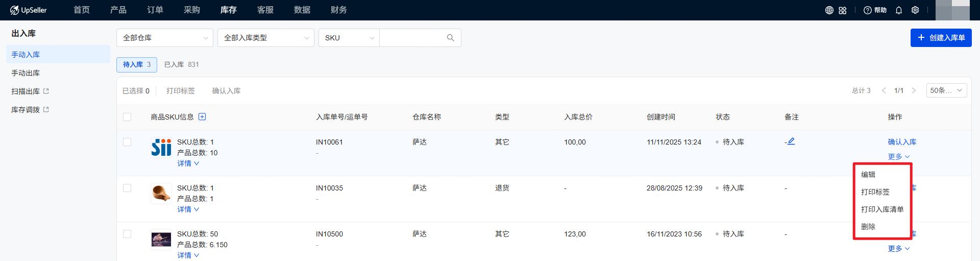Click the search magnifier icon
This screenshot has width=980, height=261.
[450, 38]
